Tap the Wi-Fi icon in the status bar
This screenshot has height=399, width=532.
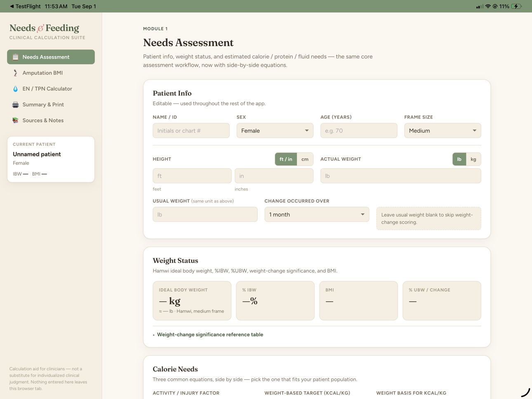pos(488,6)
